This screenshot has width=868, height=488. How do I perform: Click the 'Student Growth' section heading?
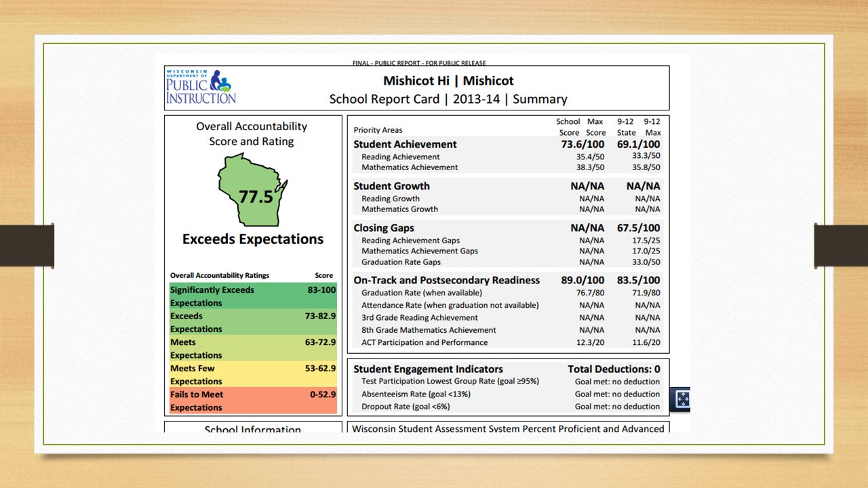(x=392, y=186)
